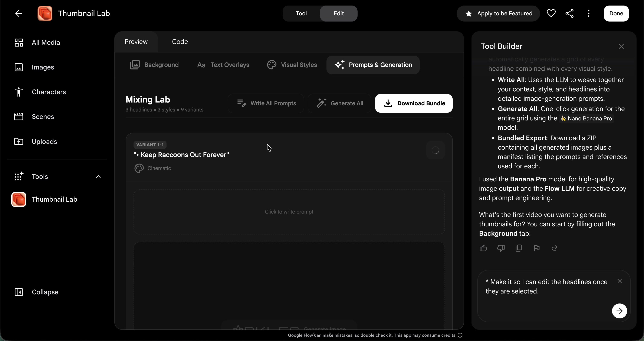Click the VARIANT 1-1 badge
Screen dimensions: 644x341
150,145
